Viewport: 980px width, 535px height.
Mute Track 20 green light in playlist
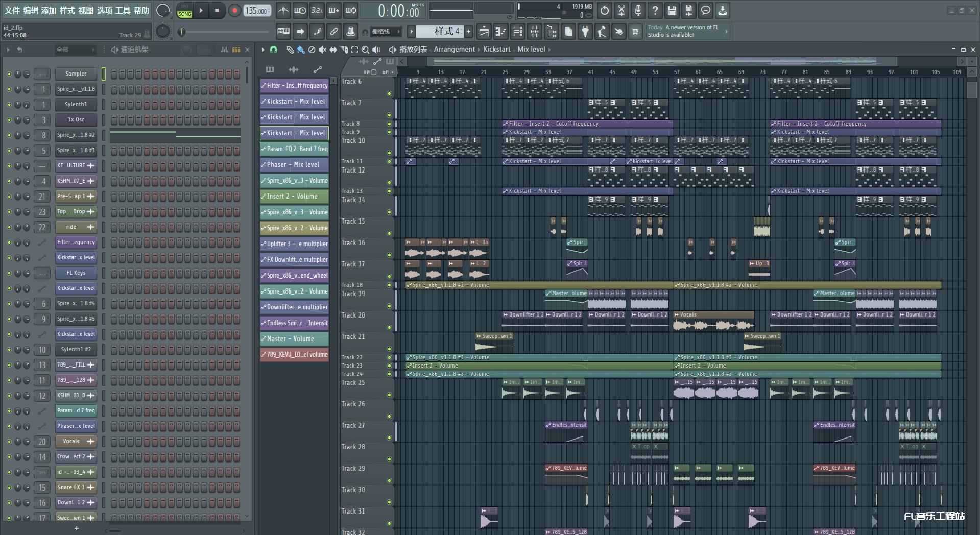[x=389, y=327]
